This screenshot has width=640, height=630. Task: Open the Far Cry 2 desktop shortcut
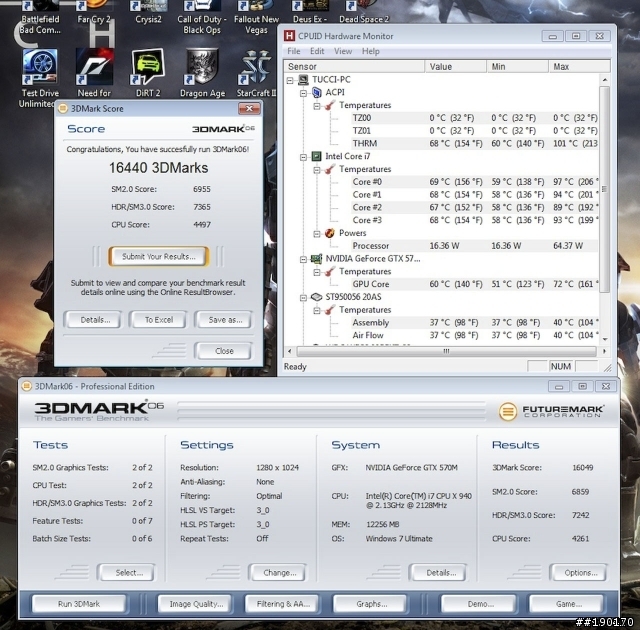94,12
